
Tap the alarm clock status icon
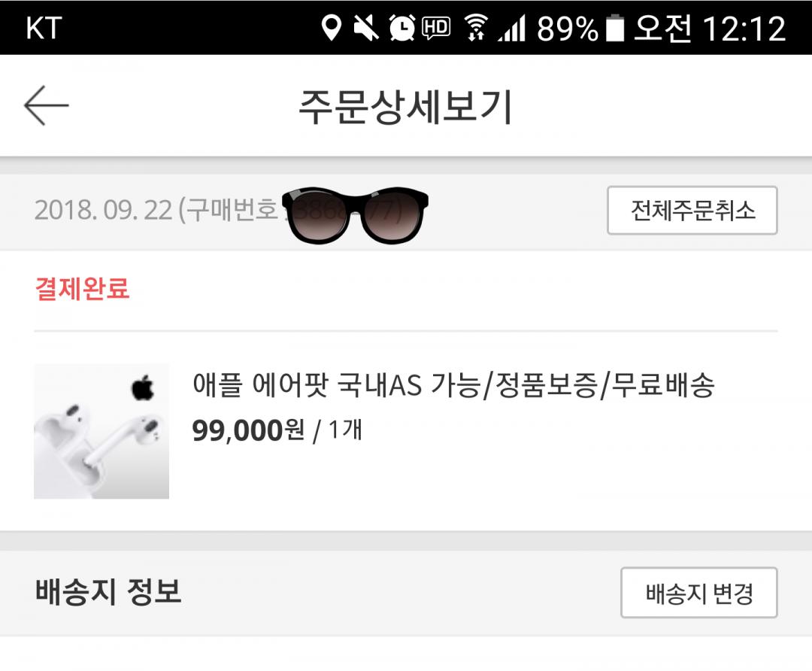click(401, 29)
